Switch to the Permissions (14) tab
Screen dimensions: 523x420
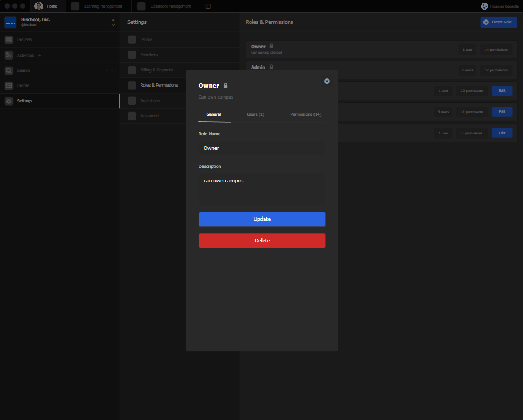[x=305, y=114]
